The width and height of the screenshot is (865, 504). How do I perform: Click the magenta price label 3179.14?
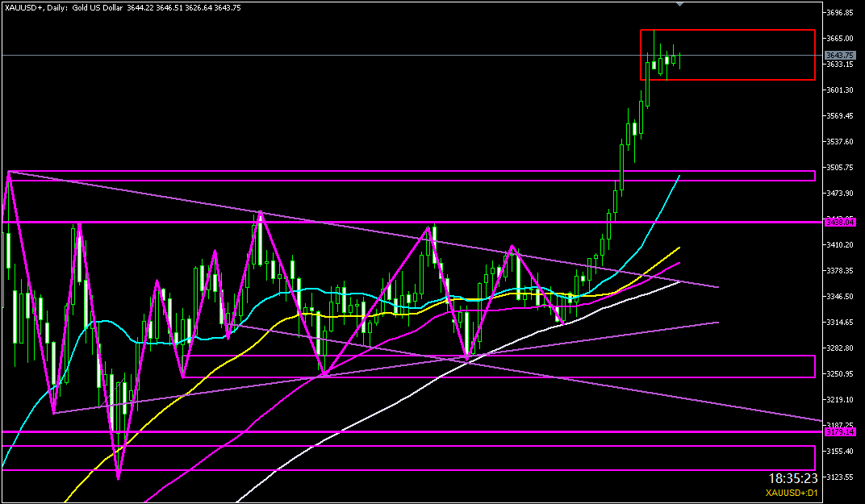pyautogui.click(x=839, y=432)
